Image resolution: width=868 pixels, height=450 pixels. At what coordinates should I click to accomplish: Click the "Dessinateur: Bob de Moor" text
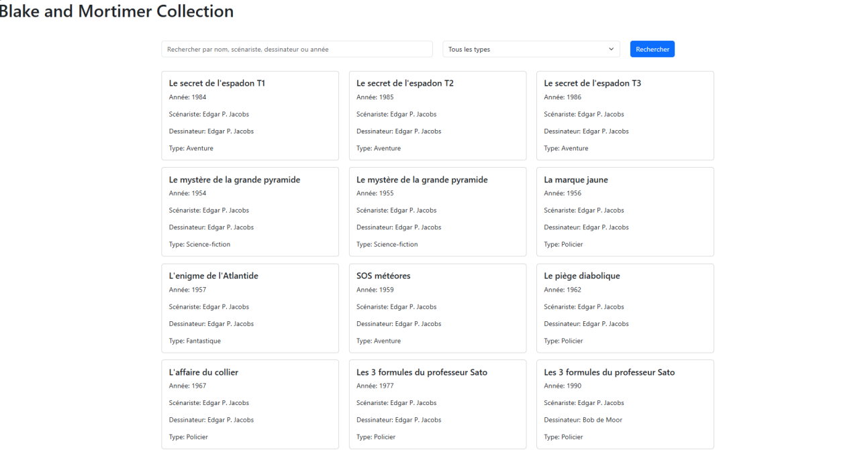pyautogui.click(x=583, y=420)
